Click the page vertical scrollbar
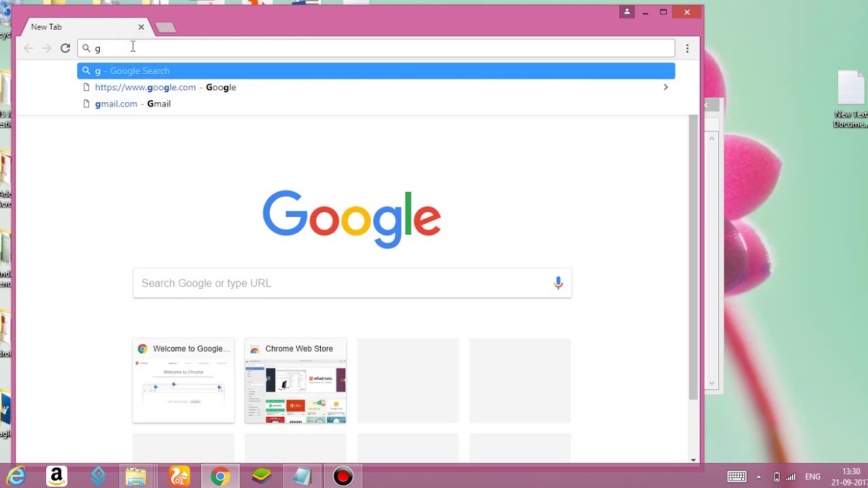This screenshot has width=868, height=488. pyautogui.click(x=693, y=258)
